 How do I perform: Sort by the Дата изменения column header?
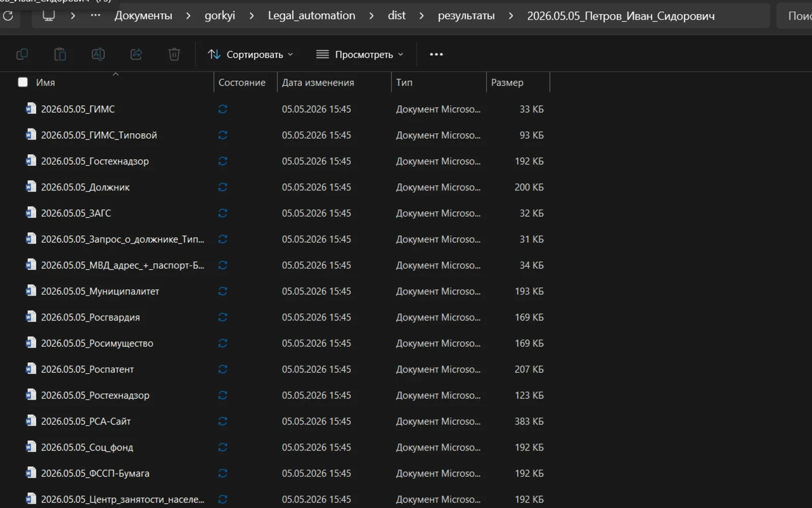point(318,82)
